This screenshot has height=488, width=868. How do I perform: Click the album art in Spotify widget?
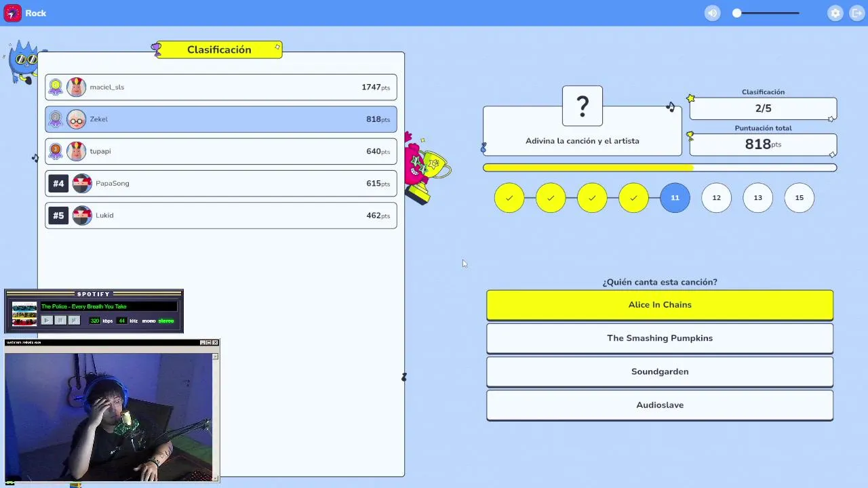(24, 314)
